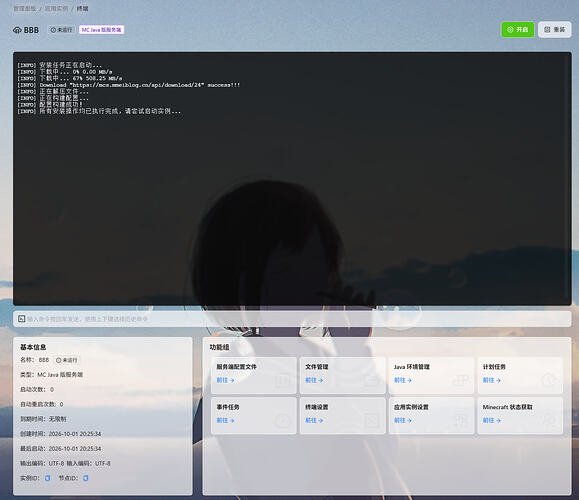Viewport: 579px width, 500px height.
Task: Click the 最后启动 2026-10-01 row
Action: [61, 448]
